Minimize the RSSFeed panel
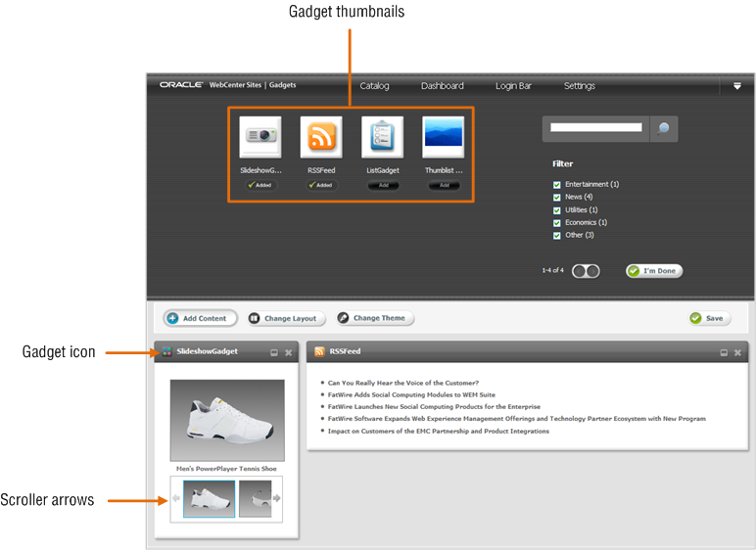This screenshot has width=756, height=550. tap(724, 353)
